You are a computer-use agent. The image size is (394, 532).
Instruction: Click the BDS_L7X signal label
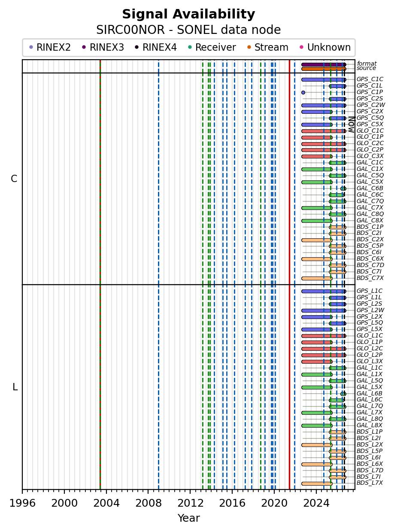click(370, 483)
